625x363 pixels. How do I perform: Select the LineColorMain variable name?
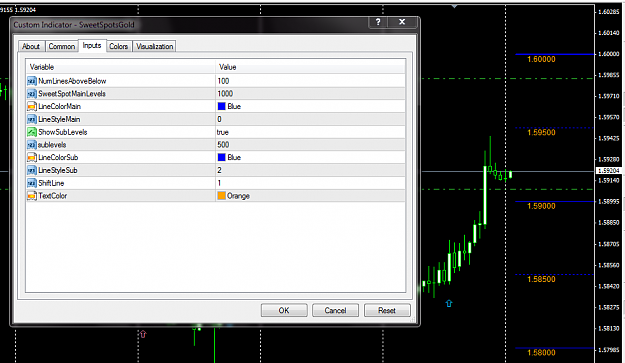59,107
